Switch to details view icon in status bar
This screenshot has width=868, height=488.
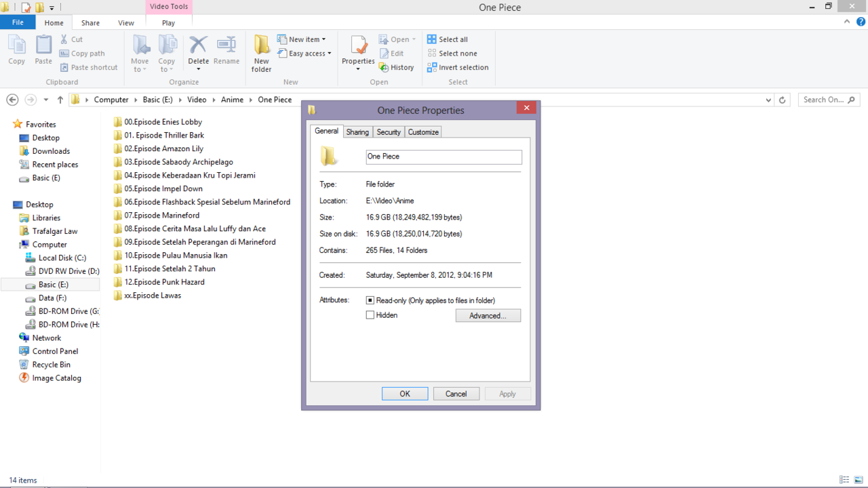click(x=844, y=480)
